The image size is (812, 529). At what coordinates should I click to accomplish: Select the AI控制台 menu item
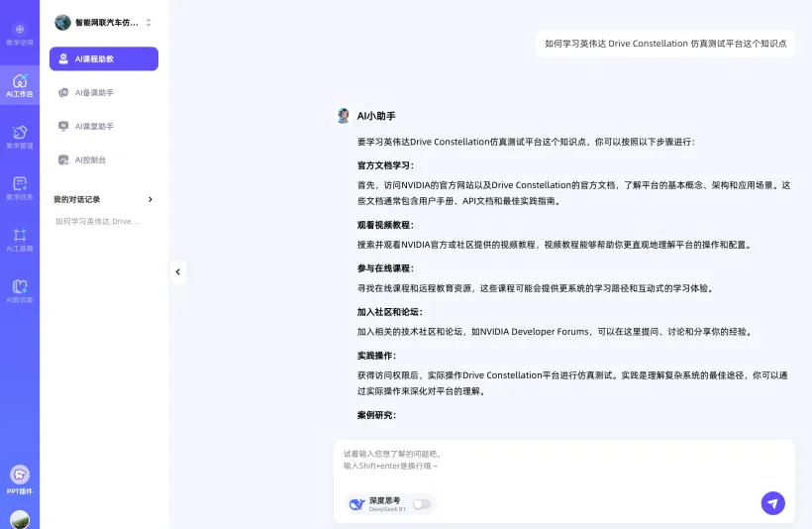[104, 160]
